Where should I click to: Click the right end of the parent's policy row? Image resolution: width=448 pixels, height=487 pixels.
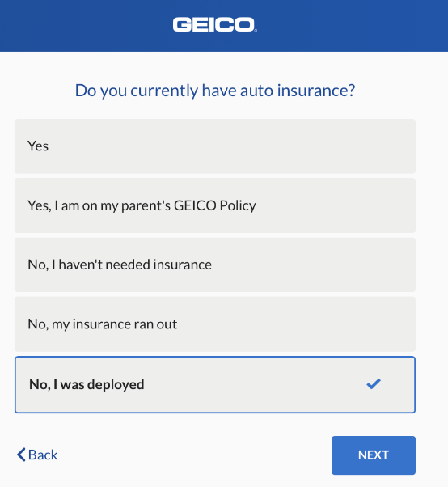(373, 205)
